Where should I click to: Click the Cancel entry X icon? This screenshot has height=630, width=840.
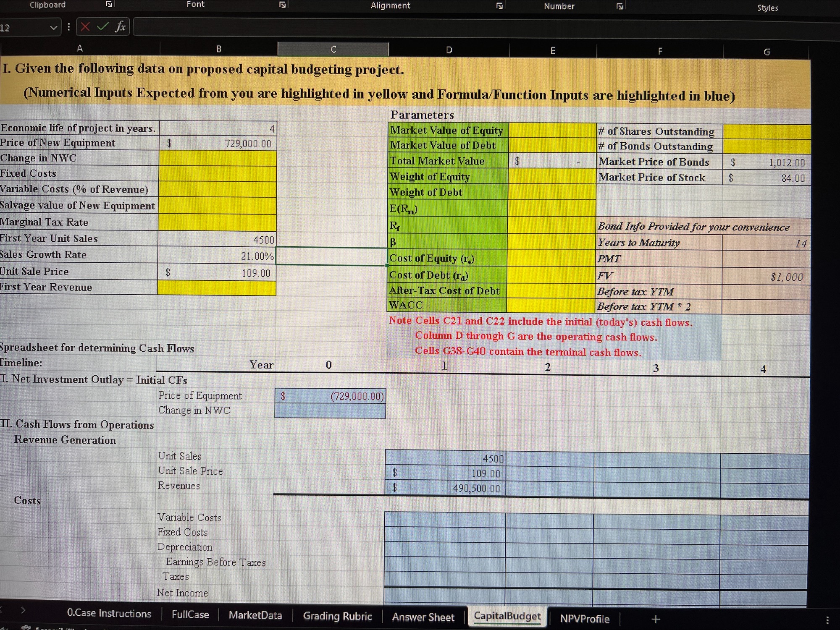tap(85, 27)
